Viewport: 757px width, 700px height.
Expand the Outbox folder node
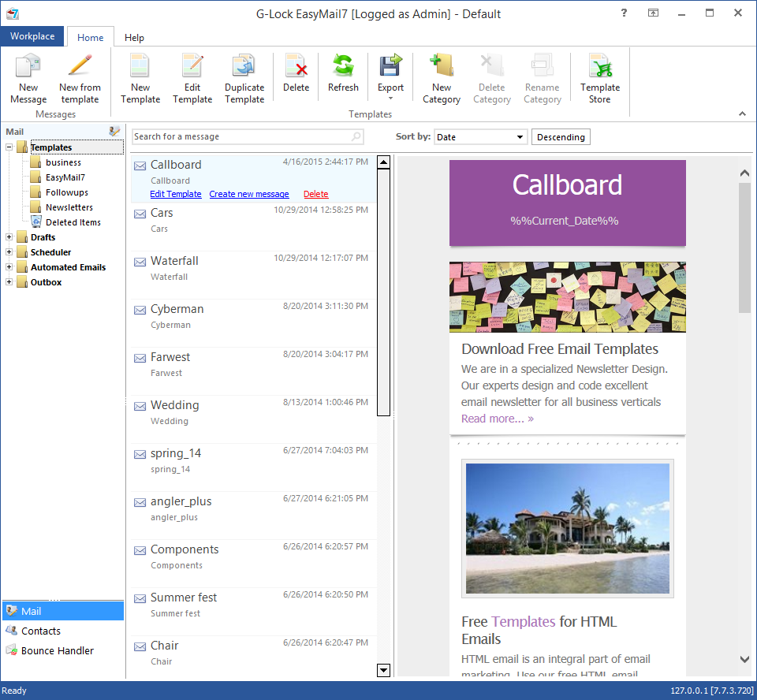(9, 282)
